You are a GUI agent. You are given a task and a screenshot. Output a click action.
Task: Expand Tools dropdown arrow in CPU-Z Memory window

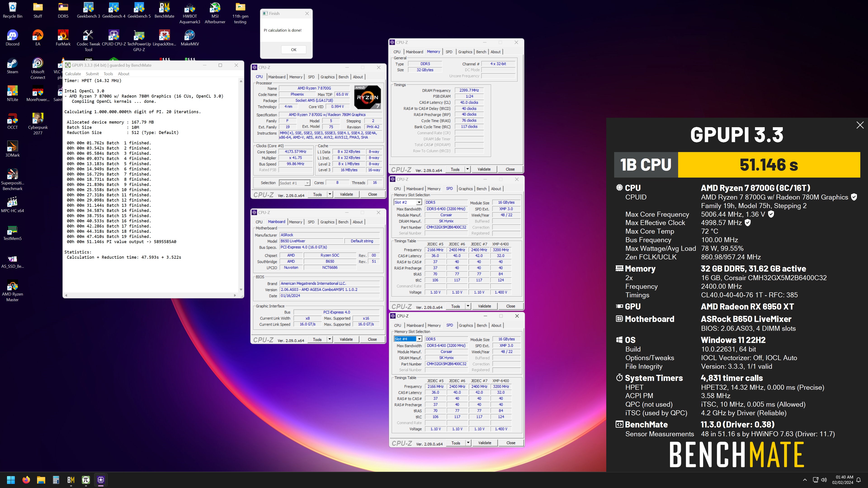point(467,169)
